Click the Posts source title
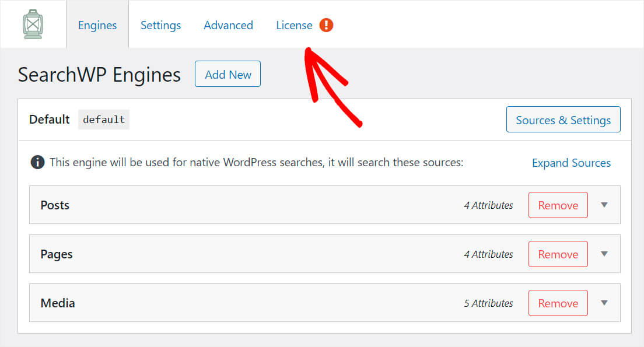The image size is (644, 347). coord(55,205)
